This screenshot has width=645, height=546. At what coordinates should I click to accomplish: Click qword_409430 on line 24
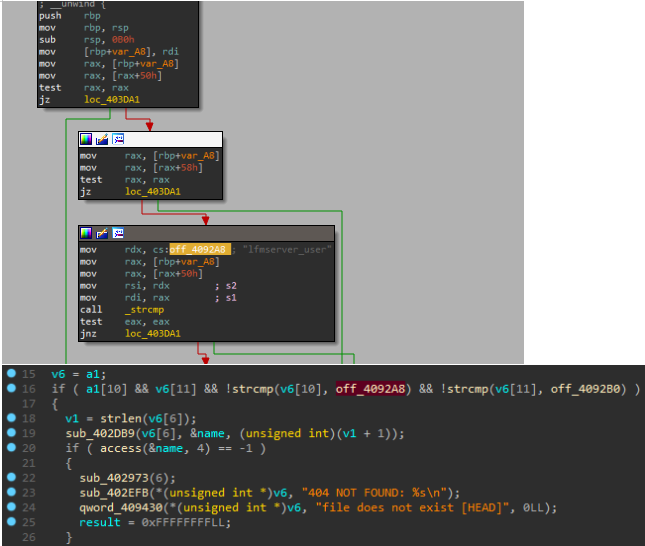121,508
